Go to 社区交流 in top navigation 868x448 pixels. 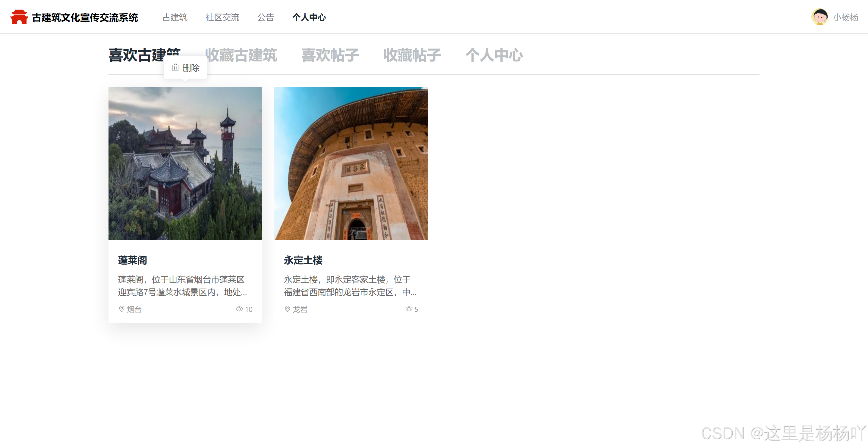point(222,17)
